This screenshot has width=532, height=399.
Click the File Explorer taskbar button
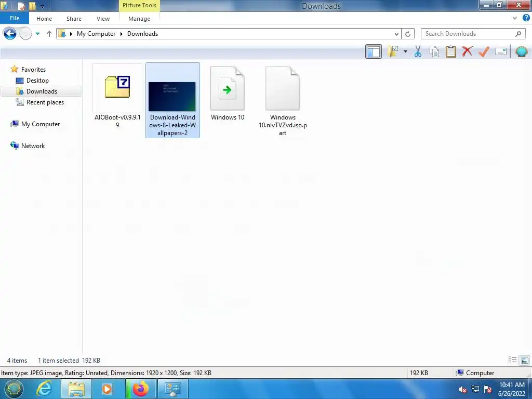point(76,389)
